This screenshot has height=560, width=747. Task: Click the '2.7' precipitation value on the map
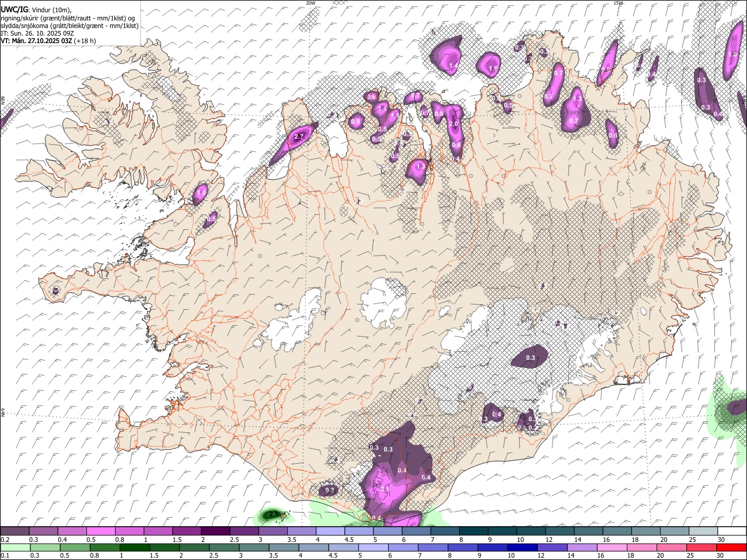click(299, 136)
